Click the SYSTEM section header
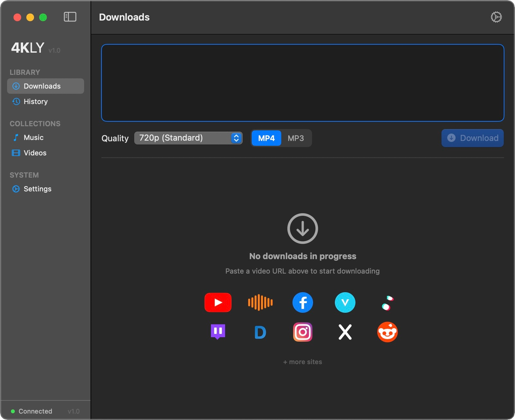This screenshot has height=420, width=515. tap(24, 175)
